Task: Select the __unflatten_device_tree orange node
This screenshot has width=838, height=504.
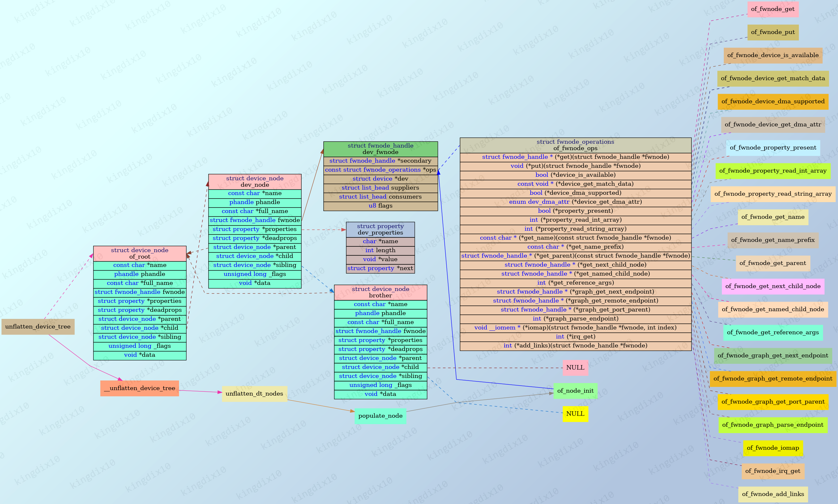Action: coord(140,388)
